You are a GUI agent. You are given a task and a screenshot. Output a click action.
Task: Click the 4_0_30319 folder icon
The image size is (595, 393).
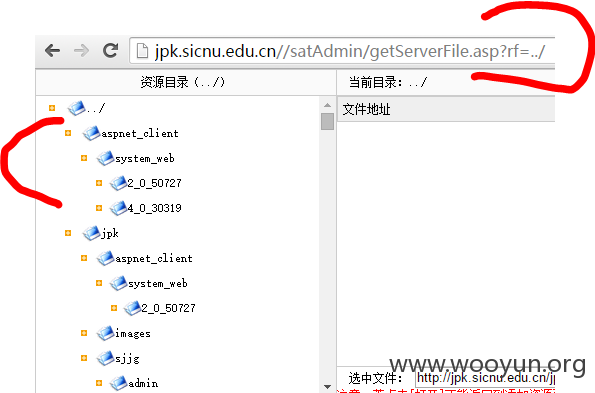point(118,208)
